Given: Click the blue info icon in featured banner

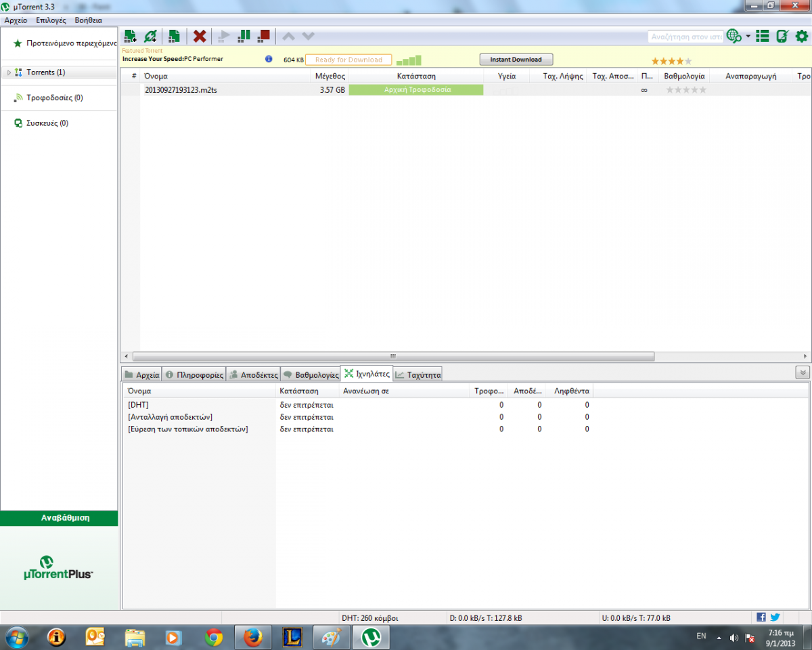Looking at the screenshot, I should pyautogui.click(x=269, y=60).
